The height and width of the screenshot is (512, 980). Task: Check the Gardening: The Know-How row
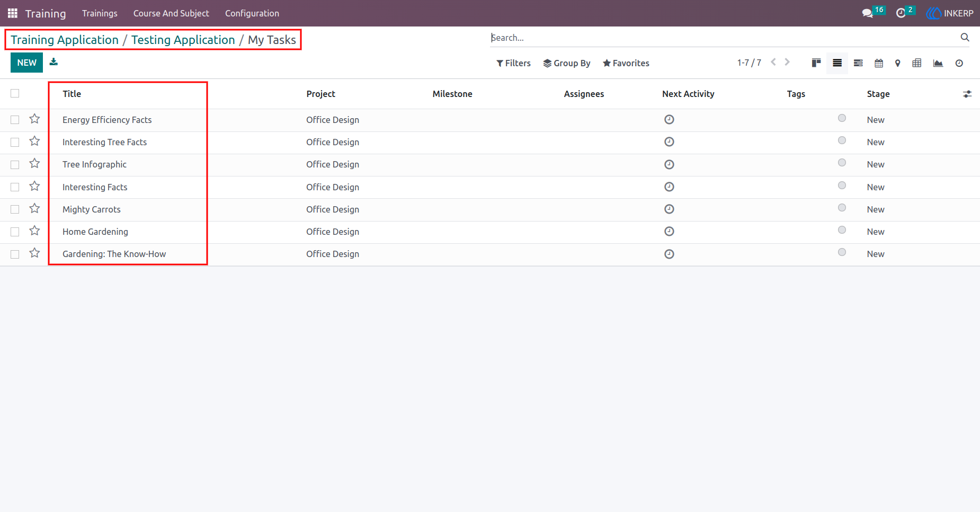15,254
